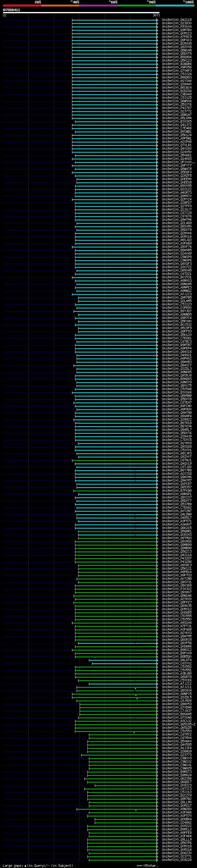Click label UniRef100_P43287

click(x=177, y=558)
